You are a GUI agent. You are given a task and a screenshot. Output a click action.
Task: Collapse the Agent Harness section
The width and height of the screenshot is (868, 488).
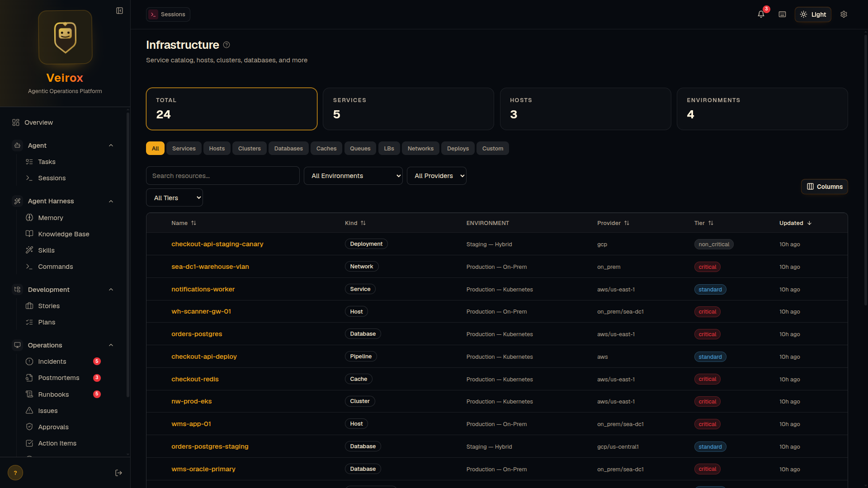point(111,201)
